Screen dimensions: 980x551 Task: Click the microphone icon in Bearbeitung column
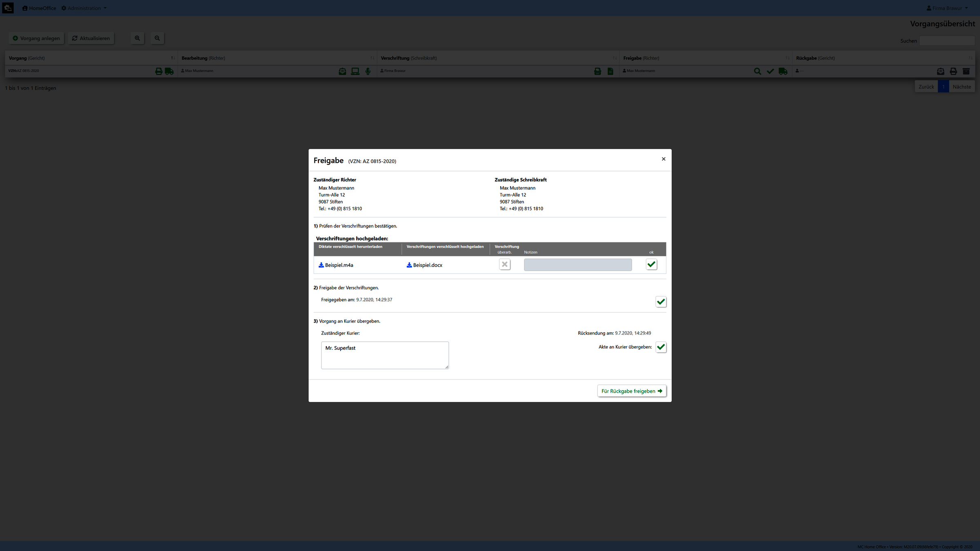(368, 71)
